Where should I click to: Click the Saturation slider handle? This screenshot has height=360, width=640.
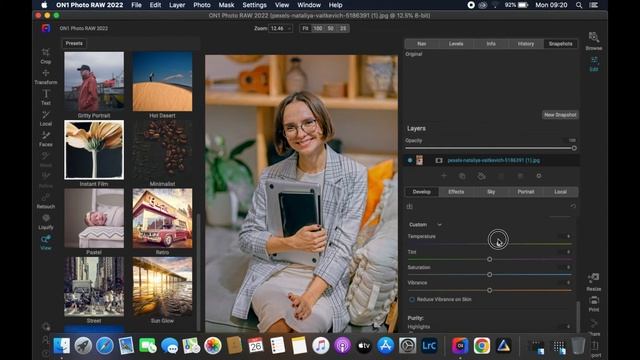[489, 275]
